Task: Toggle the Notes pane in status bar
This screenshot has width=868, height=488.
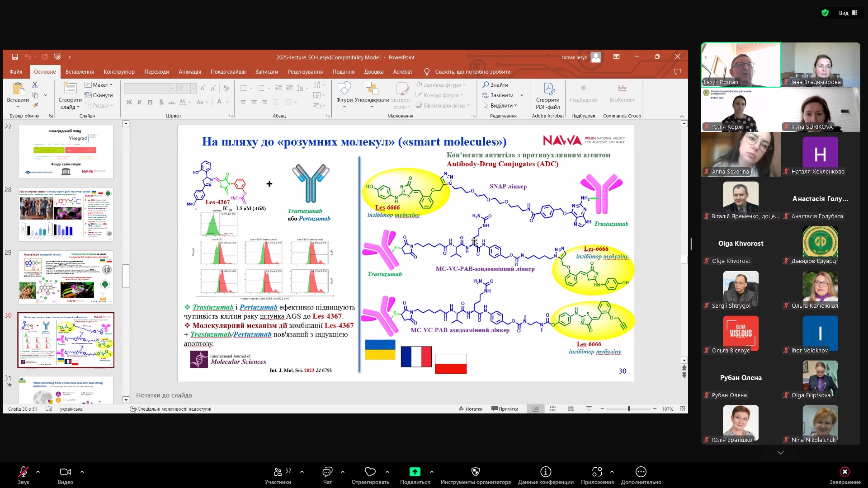Action: pyautogui.click(x=471, y=409)
